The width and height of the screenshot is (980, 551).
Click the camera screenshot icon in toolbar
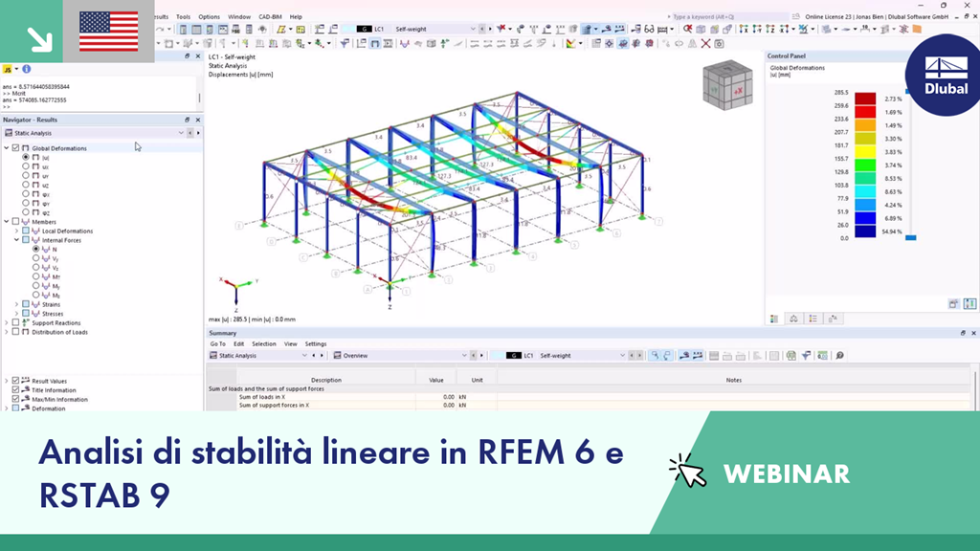[x=720, y=44]
